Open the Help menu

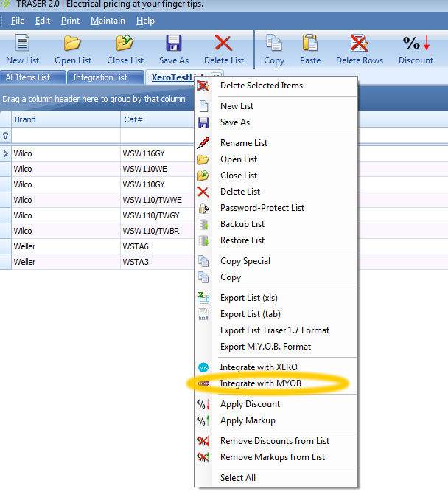(x=145, y=21)
